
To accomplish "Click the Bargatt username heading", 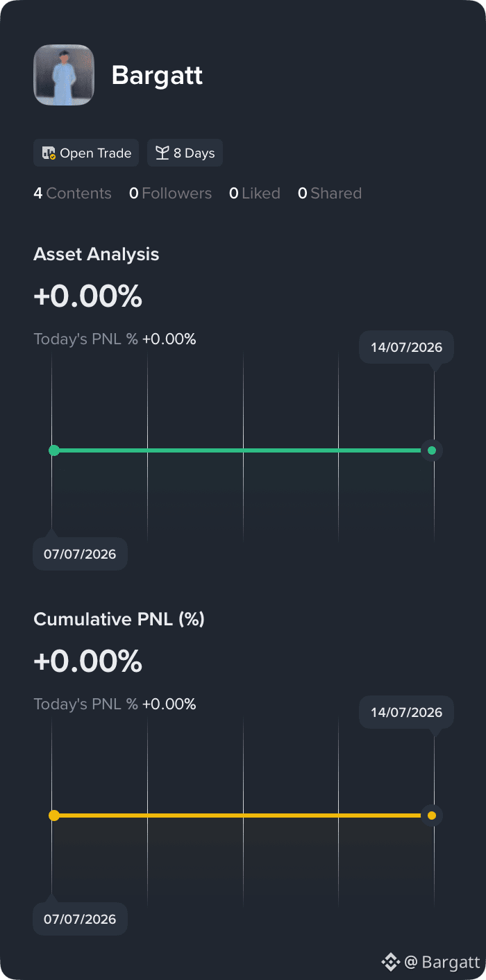I will [x=157, y=75].
